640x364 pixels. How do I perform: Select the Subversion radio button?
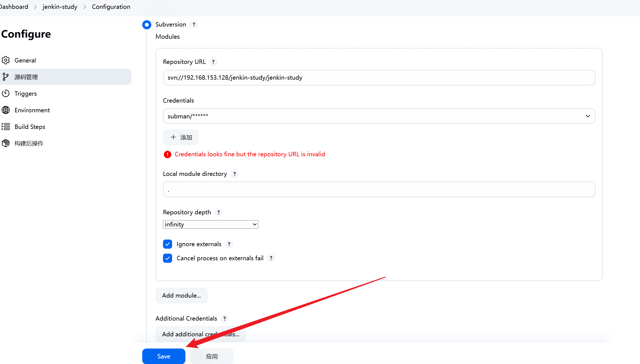tap(147, 25)
